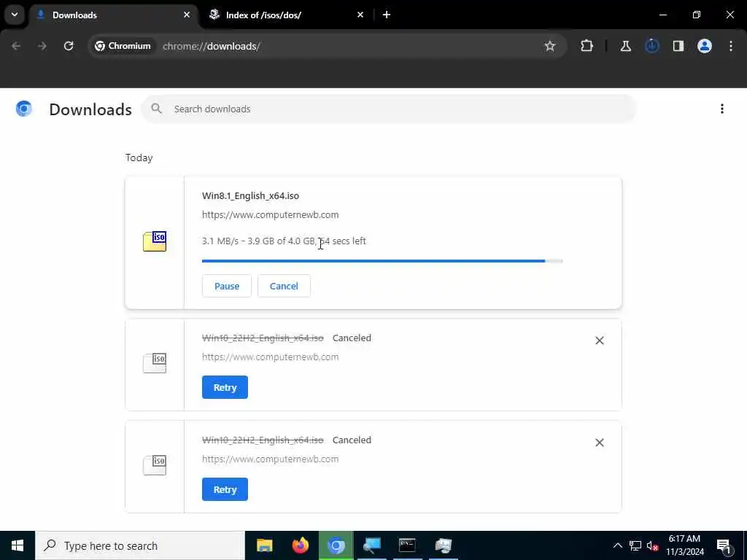The width and height of the screenshot is (747, 560).
Task: Open the Command Prompt taskbar icon
Action: tap(407, 545)
